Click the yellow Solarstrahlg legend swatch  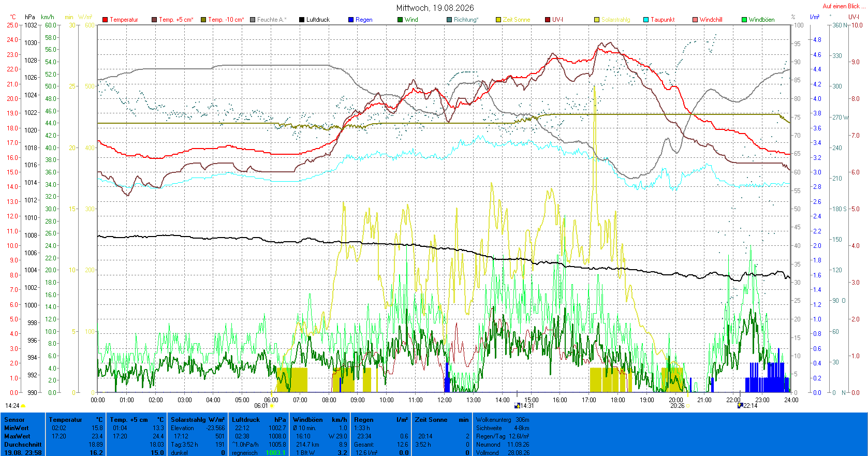click(597, 20)
